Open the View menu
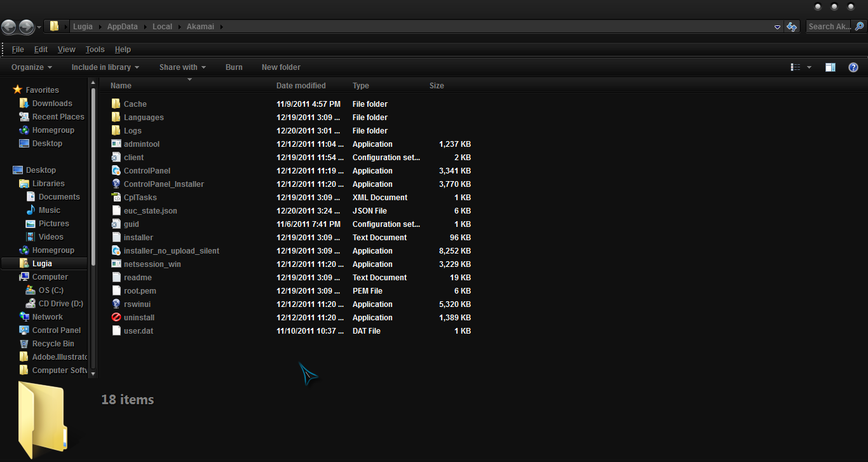Viewport: 868px width, 462px height. coord(66,50)
